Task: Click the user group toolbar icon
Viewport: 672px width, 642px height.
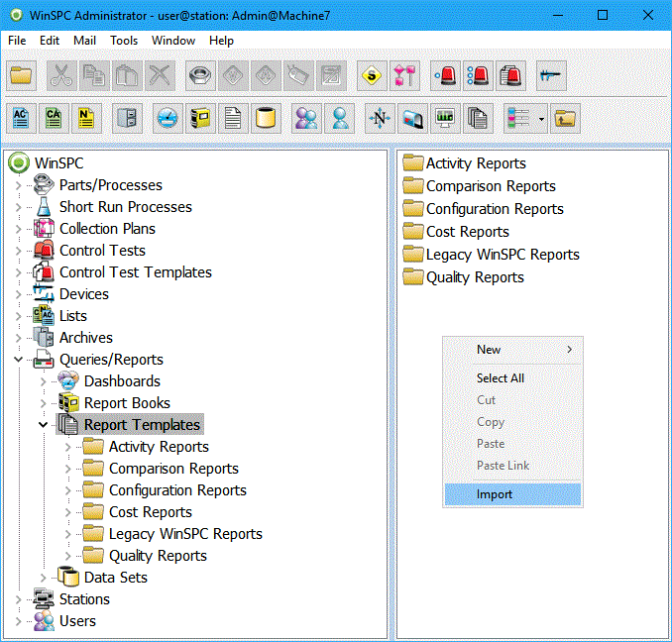Action: [x=306, y=118]
